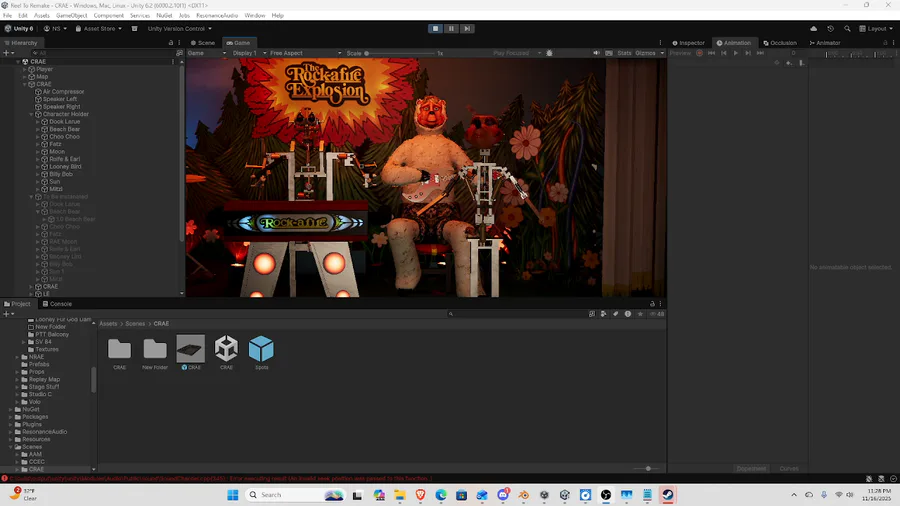Click the Animation Preview button

pos(680,53)
